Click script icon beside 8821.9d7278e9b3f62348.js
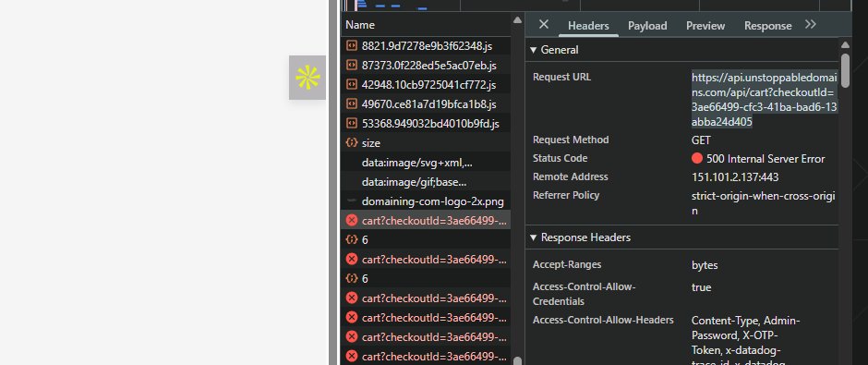Viewport: 868px width, 365px height. (x=352, y=45)
